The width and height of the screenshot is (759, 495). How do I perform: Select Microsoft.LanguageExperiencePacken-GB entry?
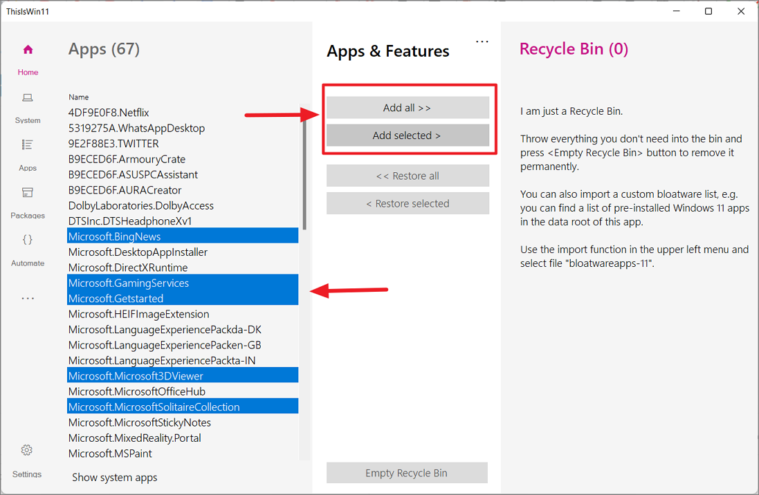pyautogui.click(x=182, y=345)
